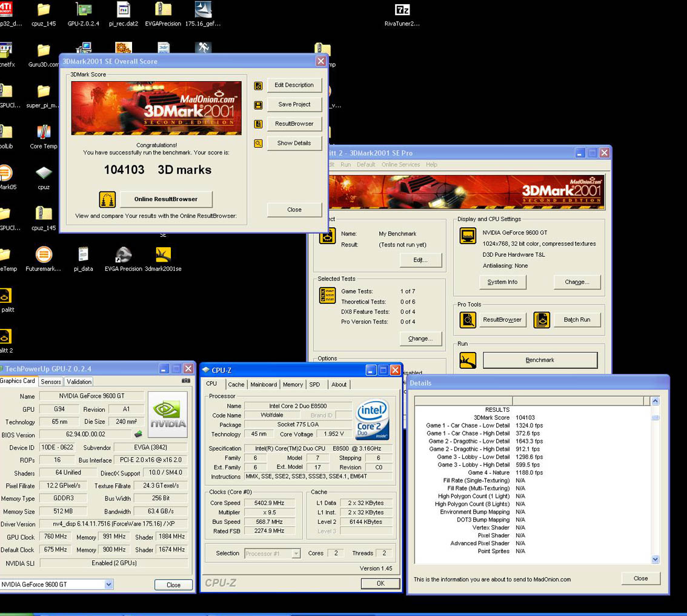687x616 pixels.
Task: Click the Core Speed 5402.9 MHz field
Action: pyautogui.click(x=270, y=503)
